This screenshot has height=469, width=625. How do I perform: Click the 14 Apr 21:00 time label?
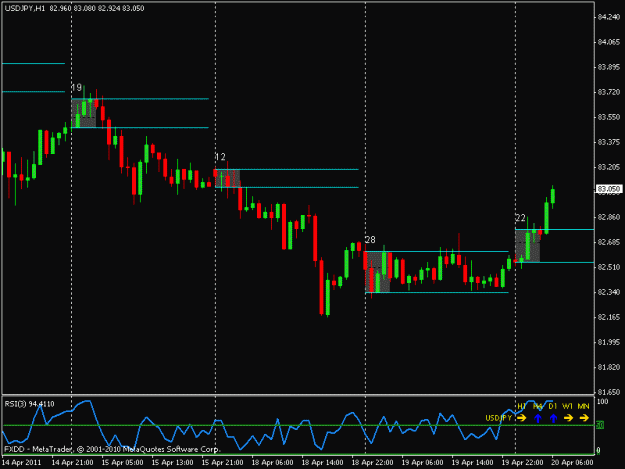click(x=73, y=462)
